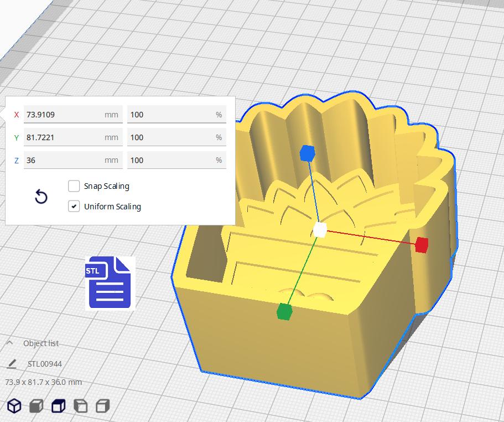Click the Z scale percentage field
This screenshot has width=504, height=422.
point(177,160)
